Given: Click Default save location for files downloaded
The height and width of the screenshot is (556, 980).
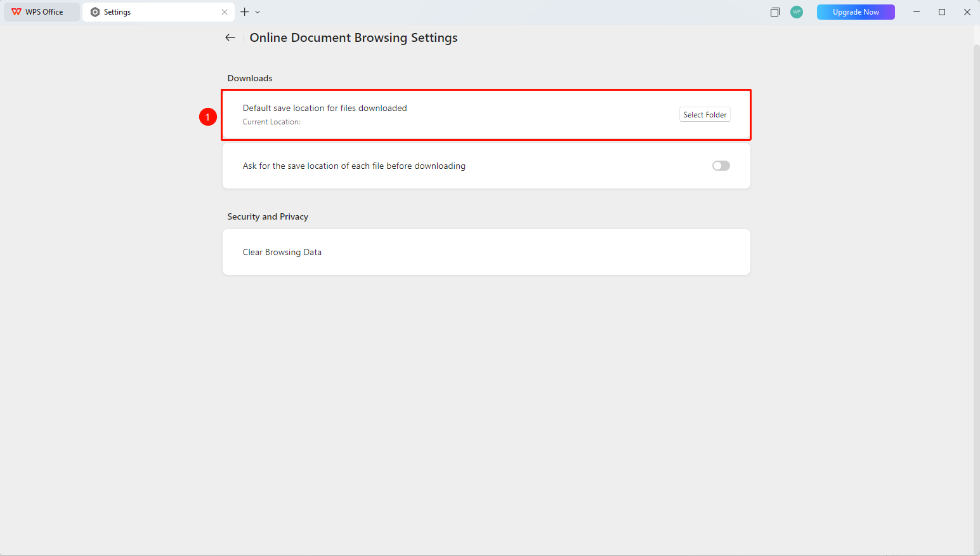Looking at the screenshot, I should tap(325, 108).
